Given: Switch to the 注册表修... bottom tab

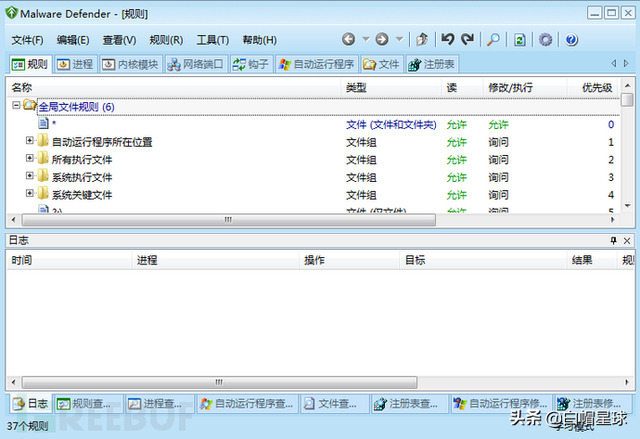Looking at the screenshot, I should pos(594,404).
